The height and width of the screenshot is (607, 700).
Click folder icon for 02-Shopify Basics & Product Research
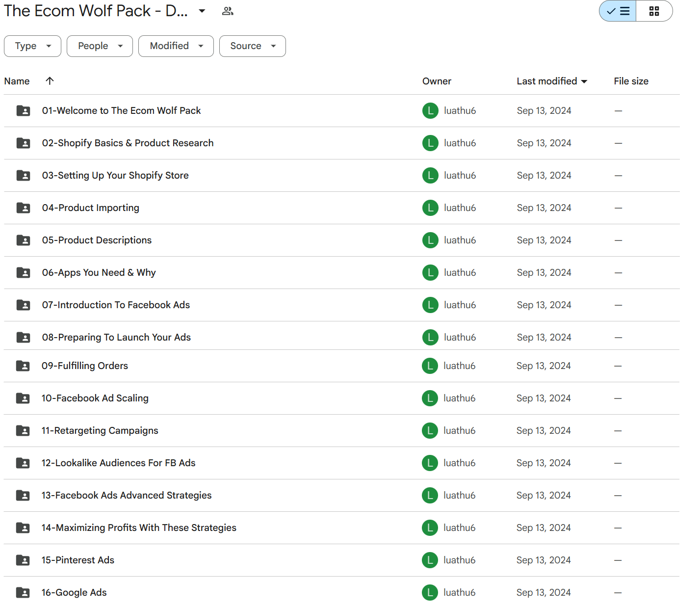pyautogui.click(x=23, y=143)
